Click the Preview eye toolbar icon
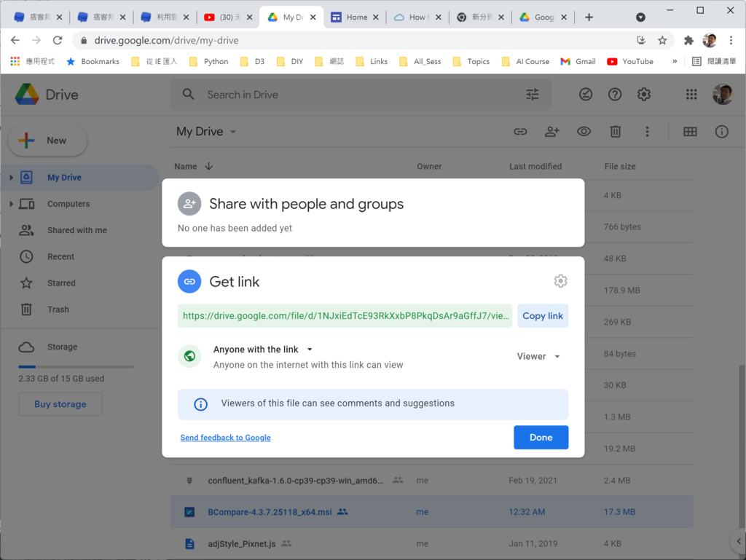 584,132
